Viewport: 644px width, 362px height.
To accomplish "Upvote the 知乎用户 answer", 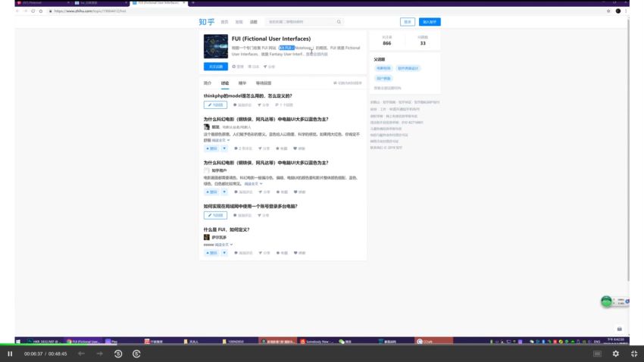I will [212, 192].
